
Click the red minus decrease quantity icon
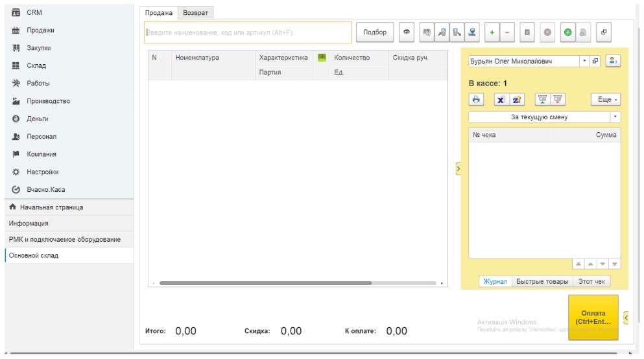507,32
